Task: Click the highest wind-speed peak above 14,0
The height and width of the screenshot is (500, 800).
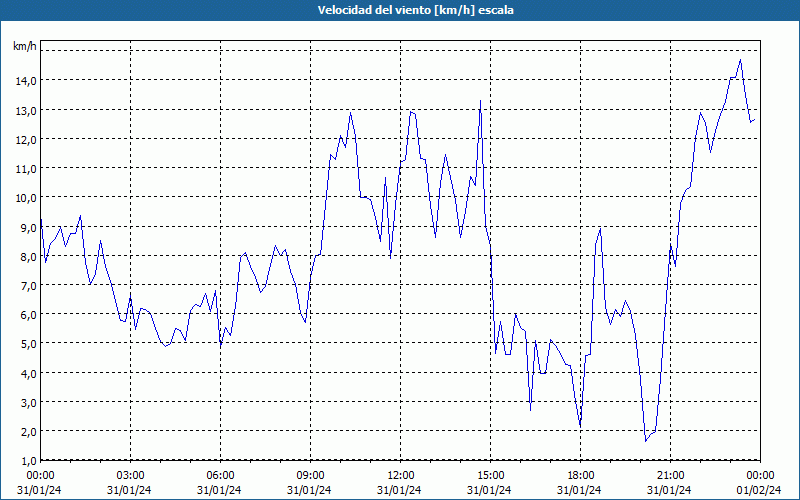Action: (x=740, y=60)
